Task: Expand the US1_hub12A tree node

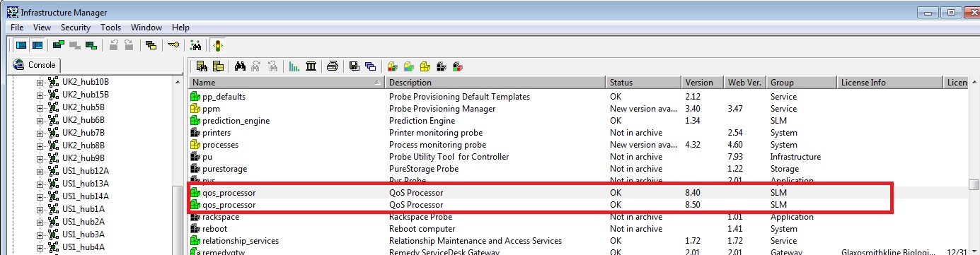Action: (40, 171)
